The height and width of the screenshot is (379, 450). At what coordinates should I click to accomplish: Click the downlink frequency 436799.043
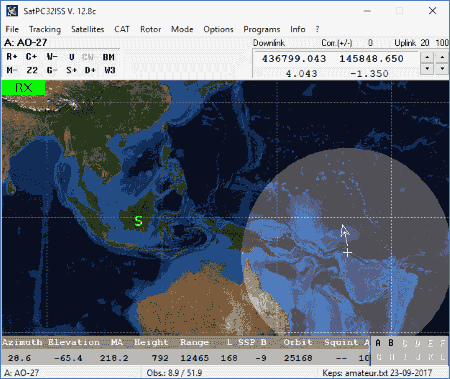pos(294,59)
